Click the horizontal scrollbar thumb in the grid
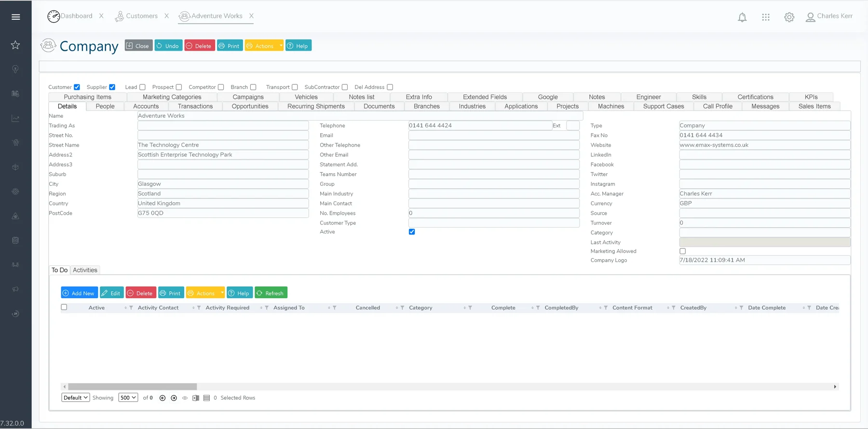The image size is (868, 429). coord(133,387)
